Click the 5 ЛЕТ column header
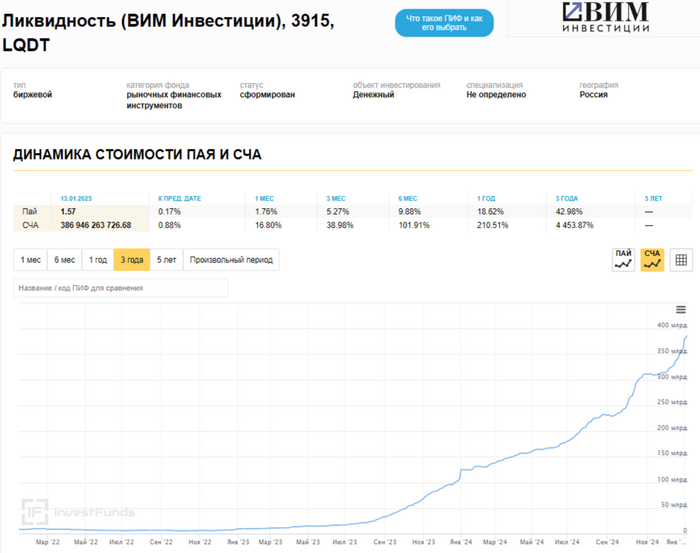700x553 pixels. (x=654, y=199)
